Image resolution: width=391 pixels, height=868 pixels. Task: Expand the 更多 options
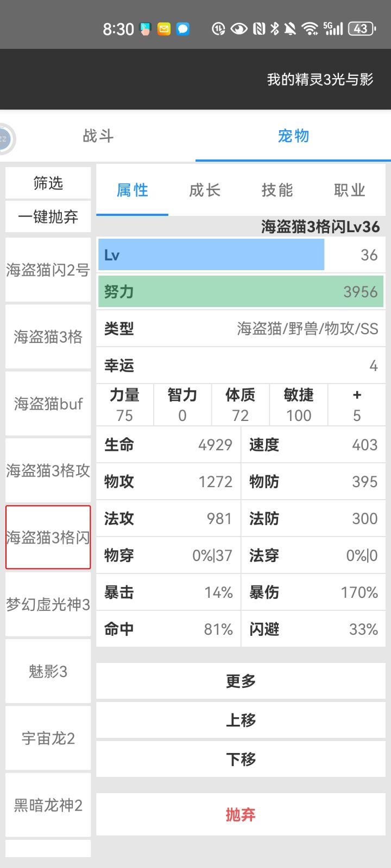click(x=241, y=681)
